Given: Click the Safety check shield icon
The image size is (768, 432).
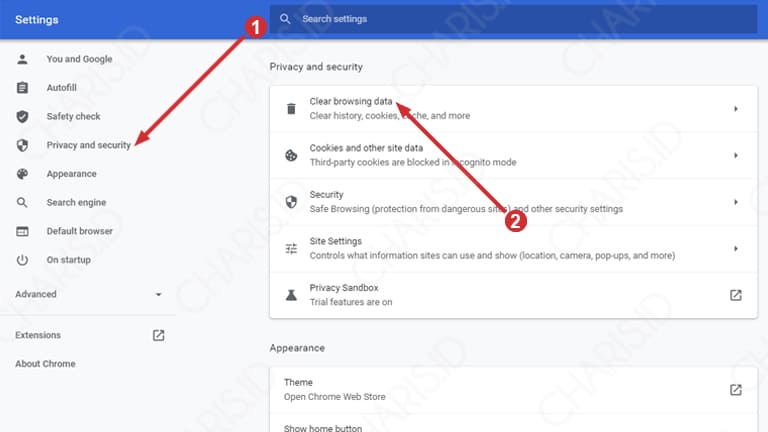Looking at the screenshot, I should [22, 117].
